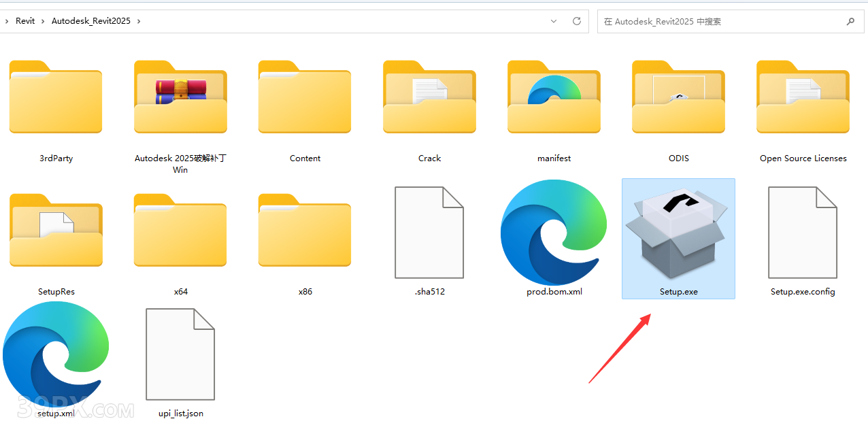Select the setup.xml Edge file icon
868x436 pixels.
click(x=56, y=354)
